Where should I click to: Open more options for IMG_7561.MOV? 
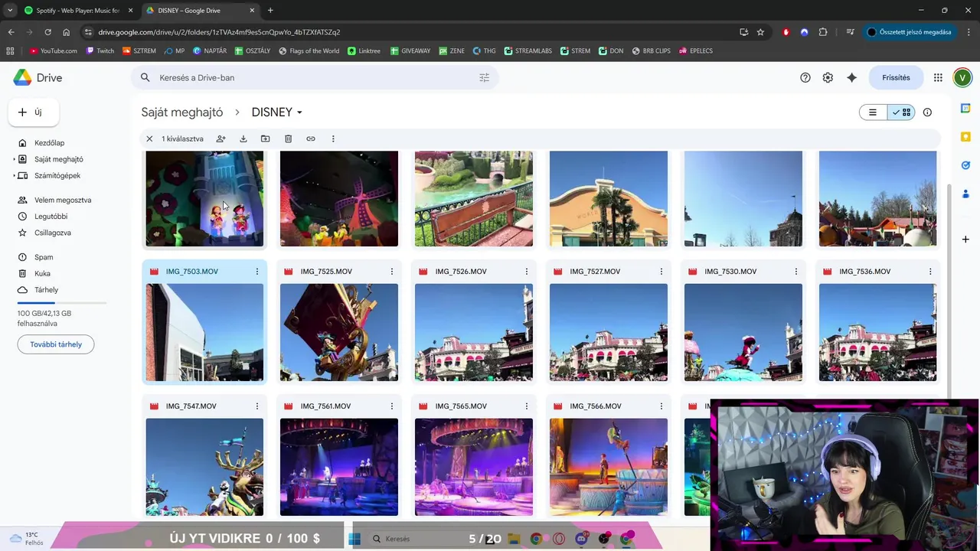click(x=391, y=406)
